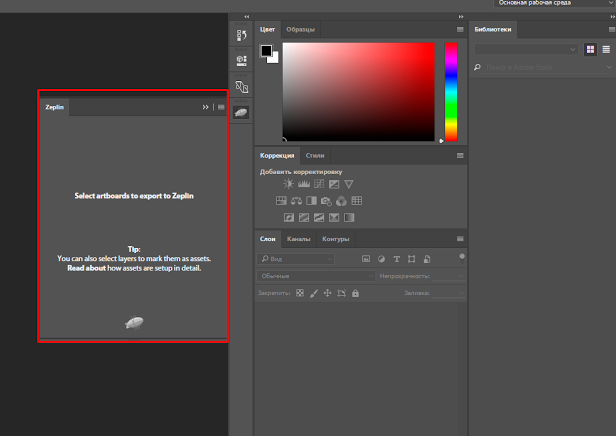This screenshot has width=616, height=436.
Task: Add a Selective Color adjustment (X box icon)
Action: click(x=334, y=218)
